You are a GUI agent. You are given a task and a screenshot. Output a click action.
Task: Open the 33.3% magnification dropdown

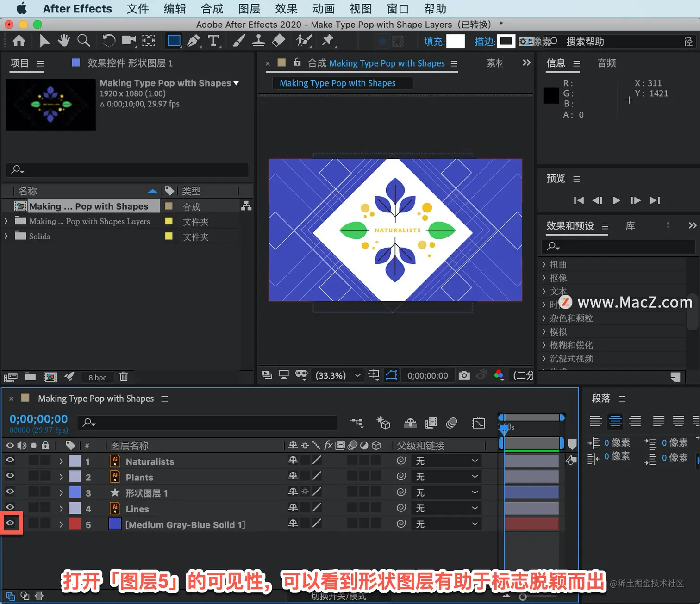338,375
